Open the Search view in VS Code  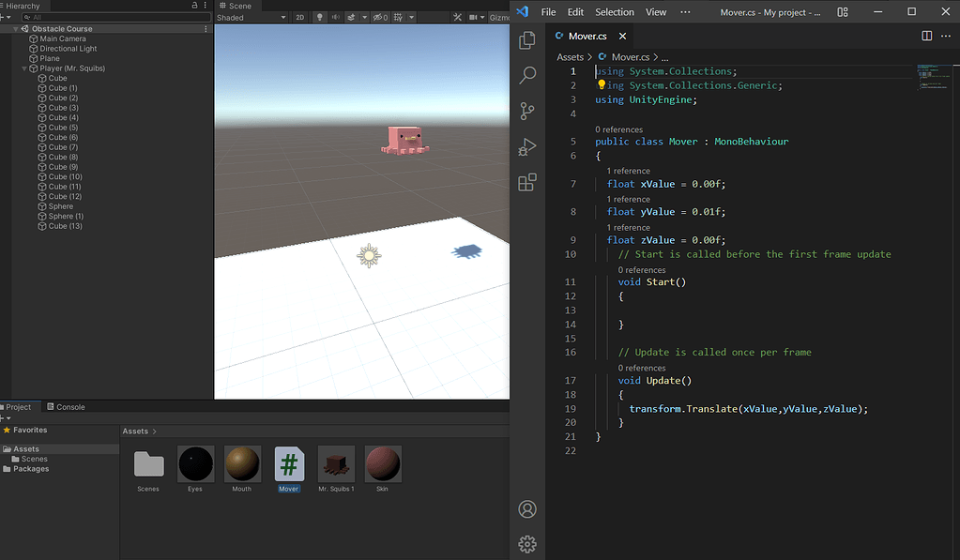pyautogui.click(x=527, y=75)
